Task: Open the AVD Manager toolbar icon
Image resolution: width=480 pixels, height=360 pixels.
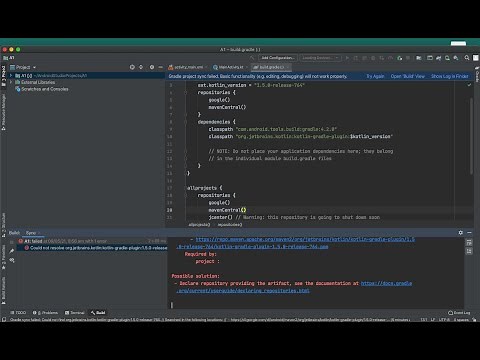Action: 447,58
